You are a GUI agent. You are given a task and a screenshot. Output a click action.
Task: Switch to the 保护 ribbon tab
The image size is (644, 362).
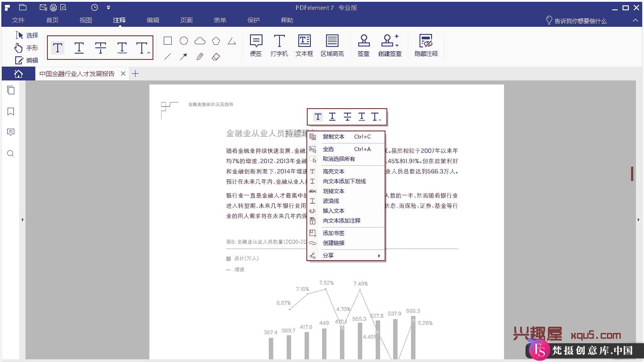click(x=254, y=21)
